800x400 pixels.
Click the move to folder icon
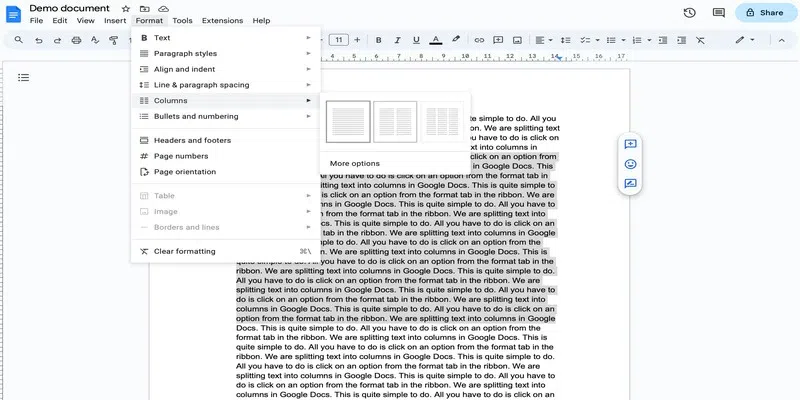pyautogui.click(x=144, y=9)
